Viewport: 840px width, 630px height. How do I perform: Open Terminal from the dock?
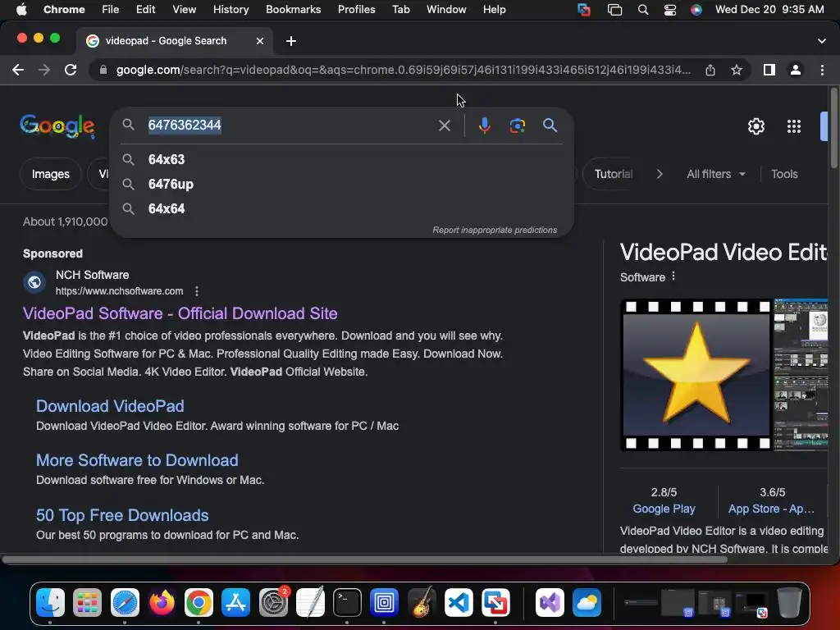(347, 602)
